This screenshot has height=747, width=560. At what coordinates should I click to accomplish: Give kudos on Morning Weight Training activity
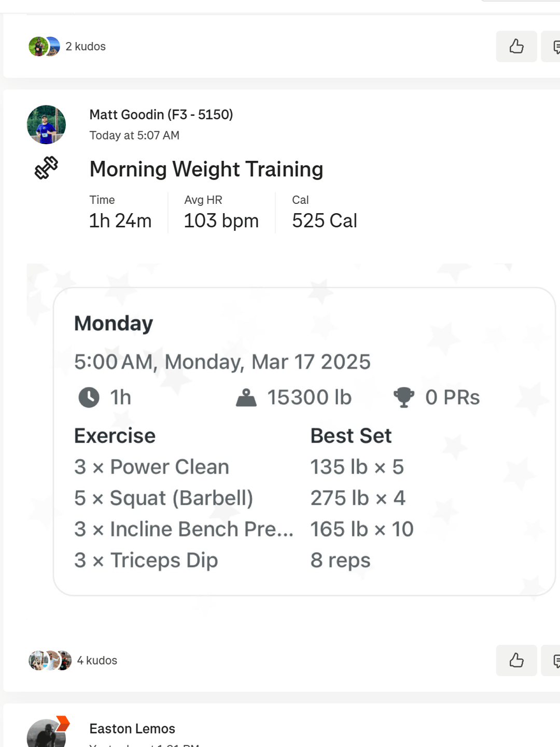point(516,660)
